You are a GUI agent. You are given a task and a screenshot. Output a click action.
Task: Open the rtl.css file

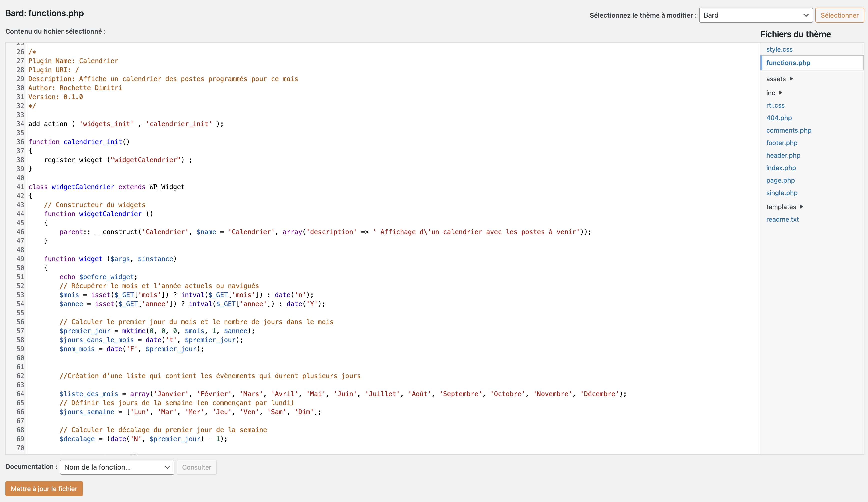(775, 105)
